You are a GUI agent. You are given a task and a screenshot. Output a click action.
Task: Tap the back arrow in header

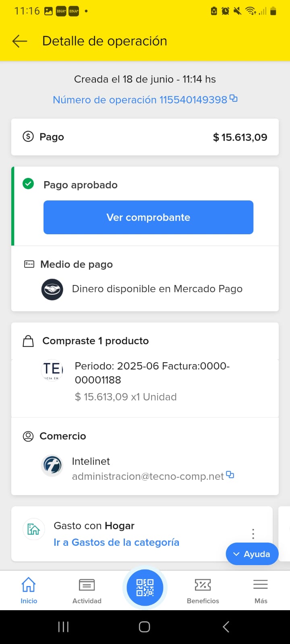click(19, 41)
